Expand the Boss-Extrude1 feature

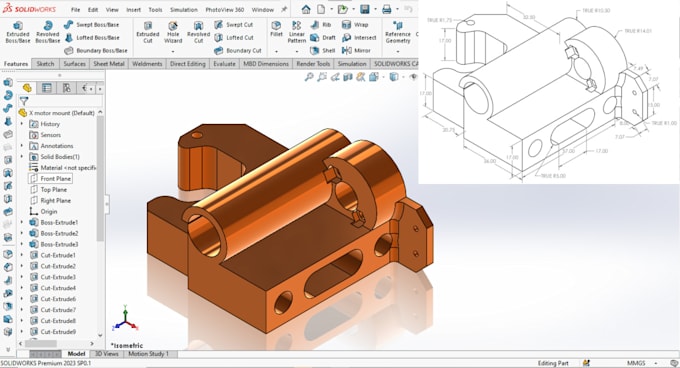point(22,222)
